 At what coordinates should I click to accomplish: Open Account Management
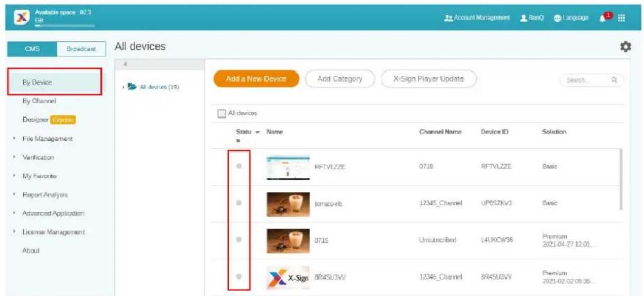[478, 17]
